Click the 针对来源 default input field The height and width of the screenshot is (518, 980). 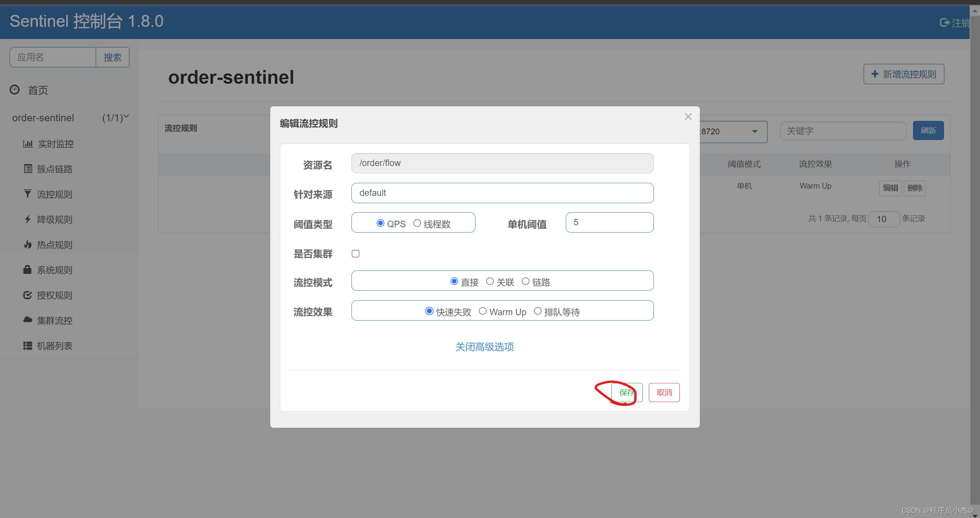(502, 193)
